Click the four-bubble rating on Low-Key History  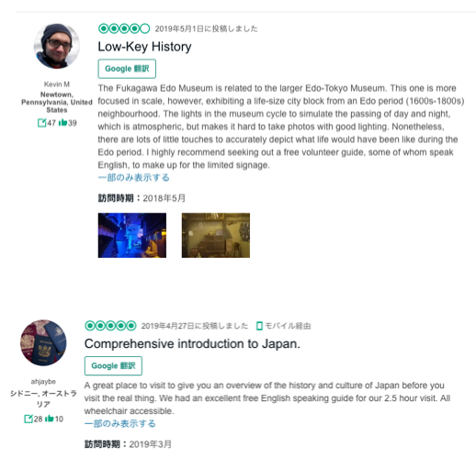tap(124, 28)
